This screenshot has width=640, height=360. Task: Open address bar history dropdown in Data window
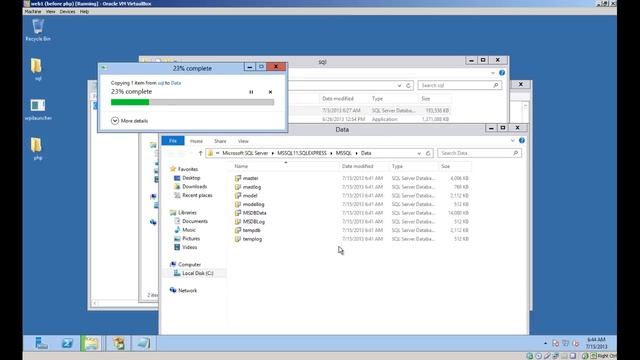(419, 153)
